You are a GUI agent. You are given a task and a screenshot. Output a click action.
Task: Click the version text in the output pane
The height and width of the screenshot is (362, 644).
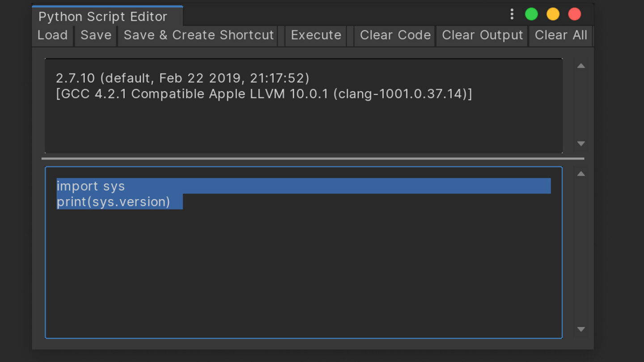[264, 86]
